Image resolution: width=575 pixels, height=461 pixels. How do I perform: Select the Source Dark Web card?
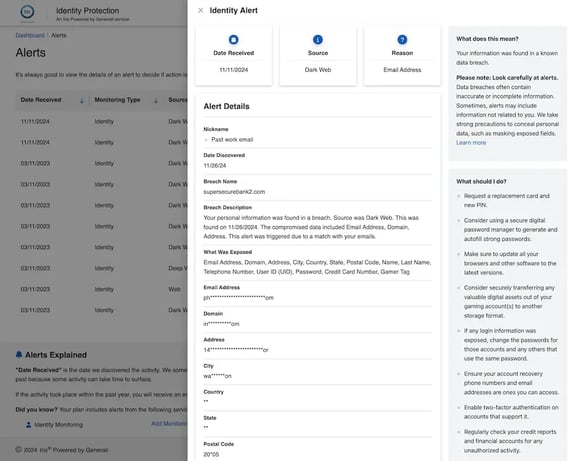[x=318, y=56]
